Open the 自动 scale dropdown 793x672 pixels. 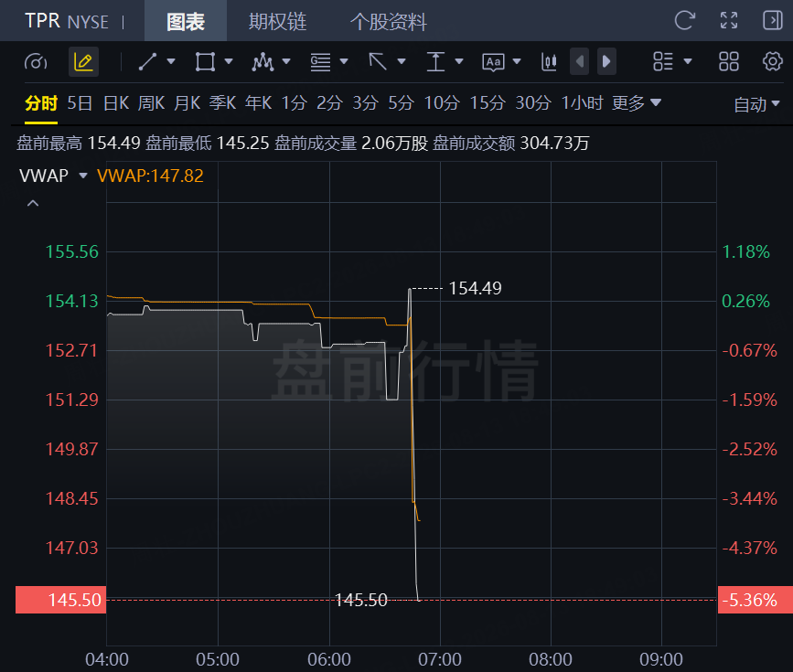pos(756,104)
